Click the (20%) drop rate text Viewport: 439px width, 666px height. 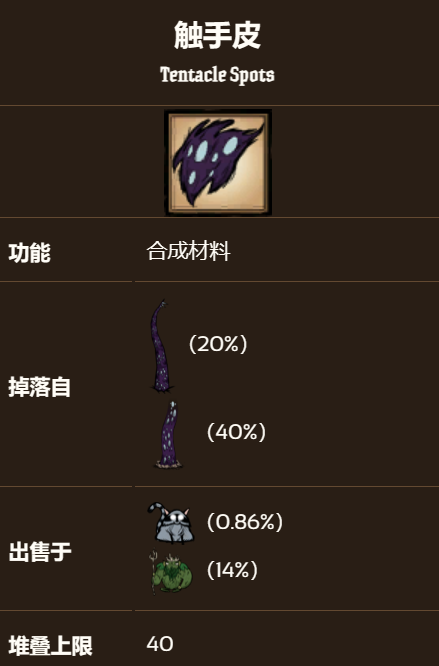point(218,344)
